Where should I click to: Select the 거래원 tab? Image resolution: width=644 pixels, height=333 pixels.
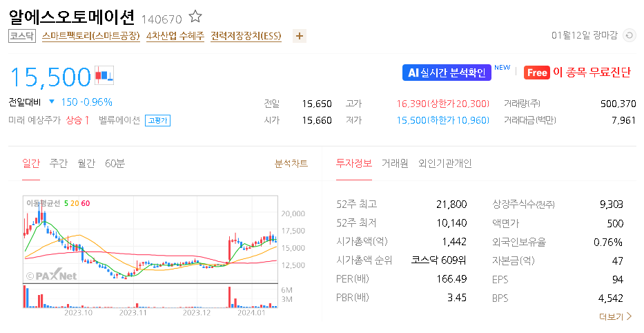pos(395,163)
